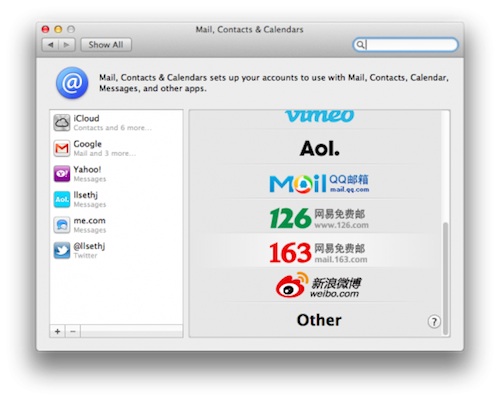Select the iCloud account icon
This screenshot has height=401, width=500.
(x=62, y=123)
